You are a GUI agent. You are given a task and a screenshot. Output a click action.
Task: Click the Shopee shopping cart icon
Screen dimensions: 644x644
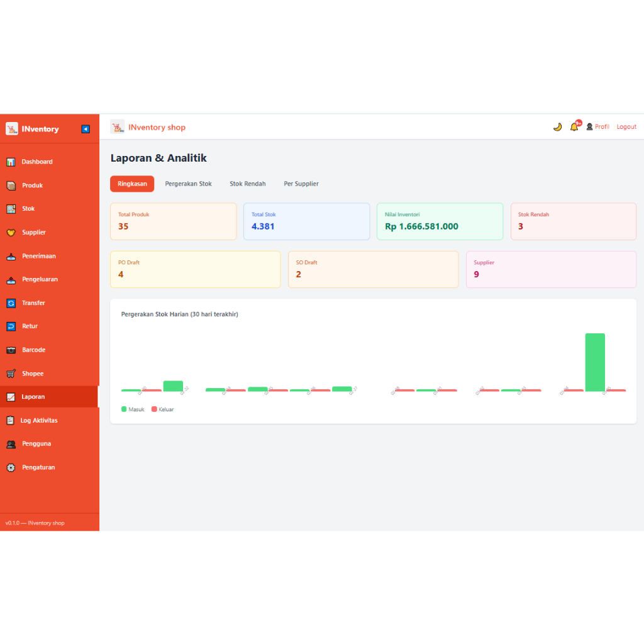pyautogui.click(x=11, y=374)
